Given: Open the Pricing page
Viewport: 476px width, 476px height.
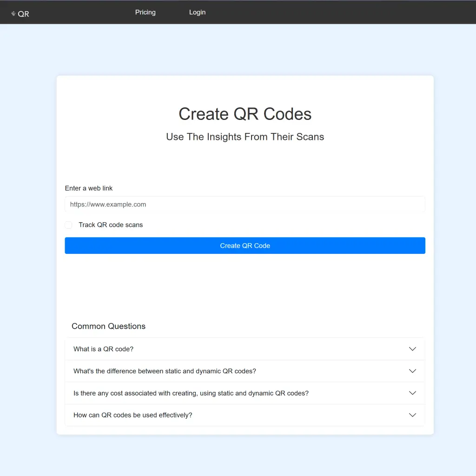Looking at the screenshot, I should click(x=145, y=12).
